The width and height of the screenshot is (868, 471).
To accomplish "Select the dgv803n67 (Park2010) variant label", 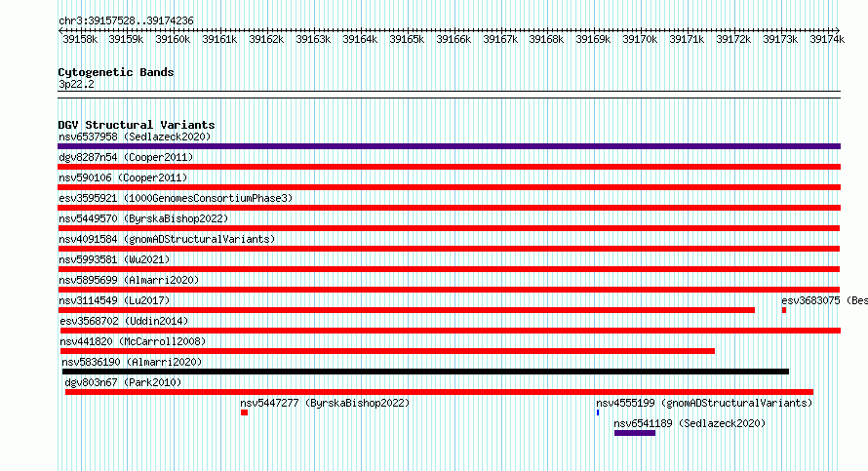I will pyautogui.click(x=123, y=382).
